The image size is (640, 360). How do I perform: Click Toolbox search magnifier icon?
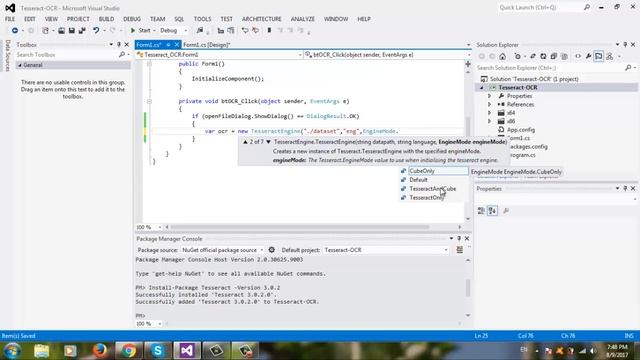click(x=122, y=55)
